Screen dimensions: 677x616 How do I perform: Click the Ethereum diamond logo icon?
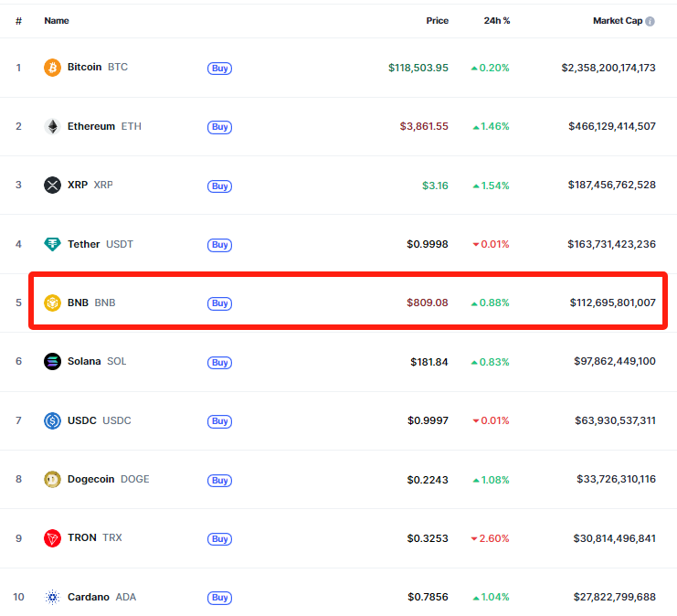pyautogui.click(x=52, y=126)
